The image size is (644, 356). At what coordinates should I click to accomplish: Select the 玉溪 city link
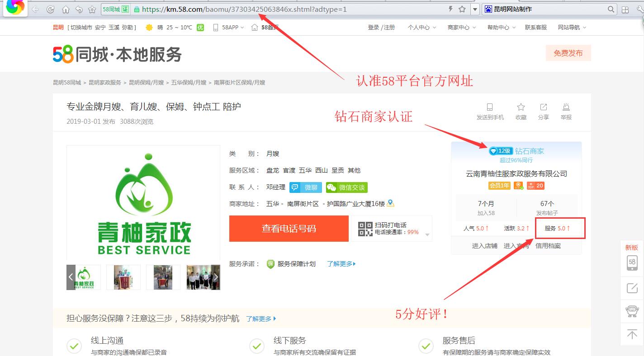114,28
